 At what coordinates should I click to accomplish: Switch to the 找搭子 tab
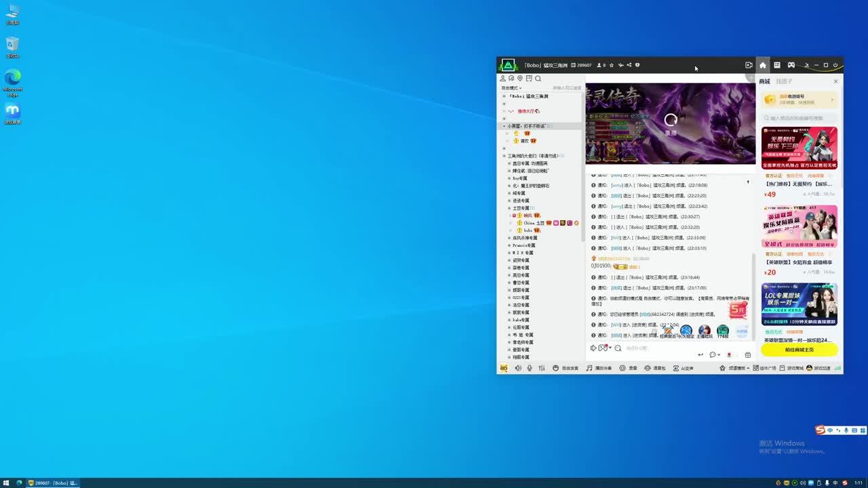pyautogui.click(x=784, y=81)
